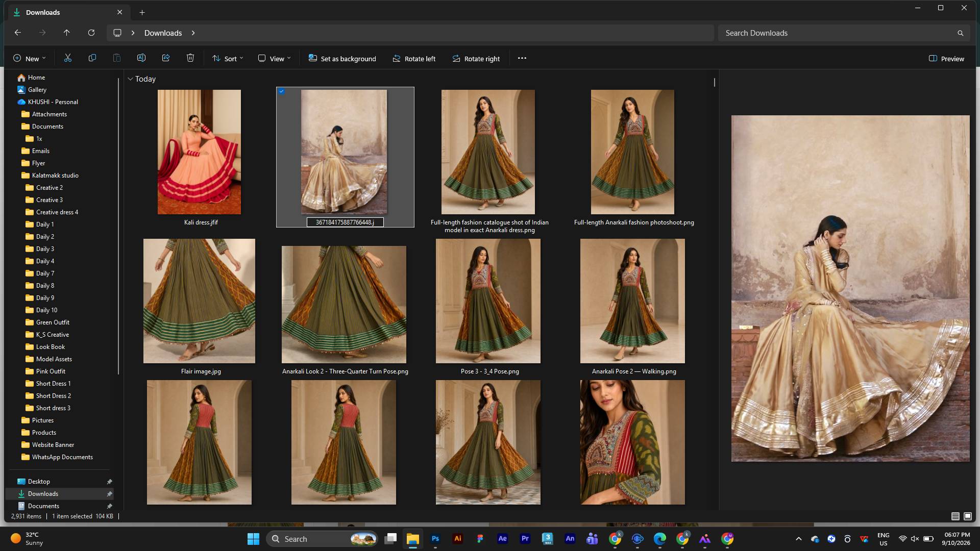Open the See more ellipsis menu
The image size is (980, 551).
[522, 58]
